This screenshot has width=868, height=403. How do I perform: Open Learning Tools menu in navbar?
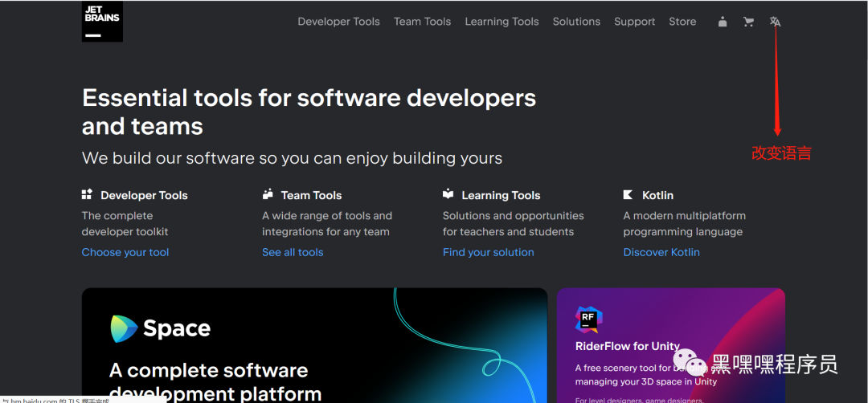coord(502,22)
